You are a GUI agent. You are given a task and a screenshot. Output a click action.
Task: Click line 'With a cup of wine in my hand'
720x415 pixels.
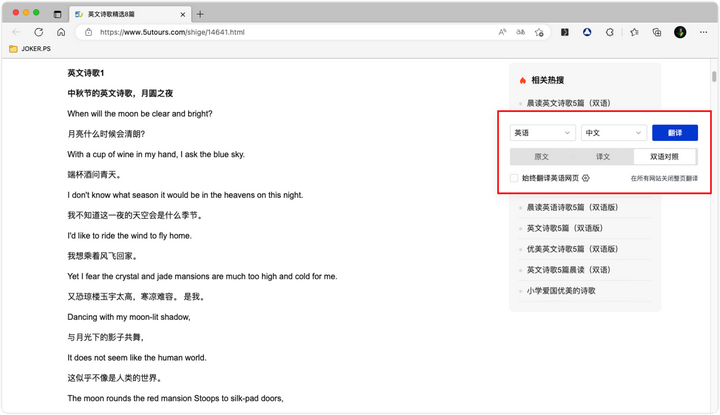(x=156, y=154)
